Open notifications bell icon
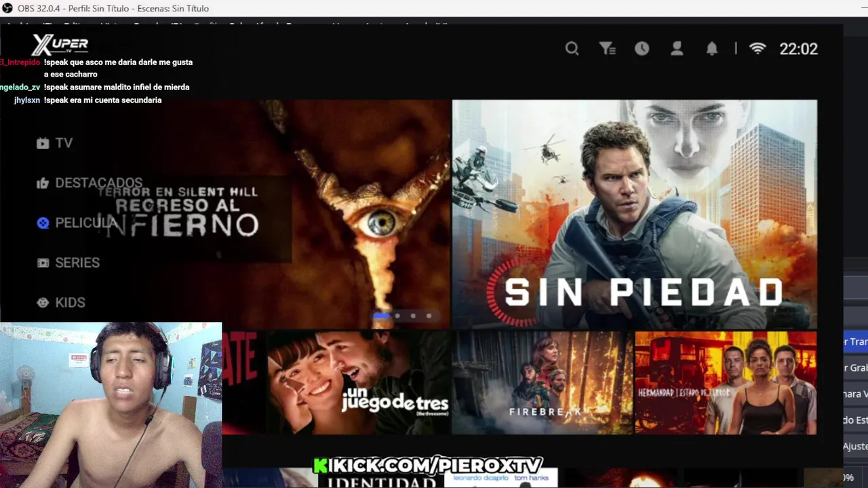The image size is (868, 488). coord(711,49)
